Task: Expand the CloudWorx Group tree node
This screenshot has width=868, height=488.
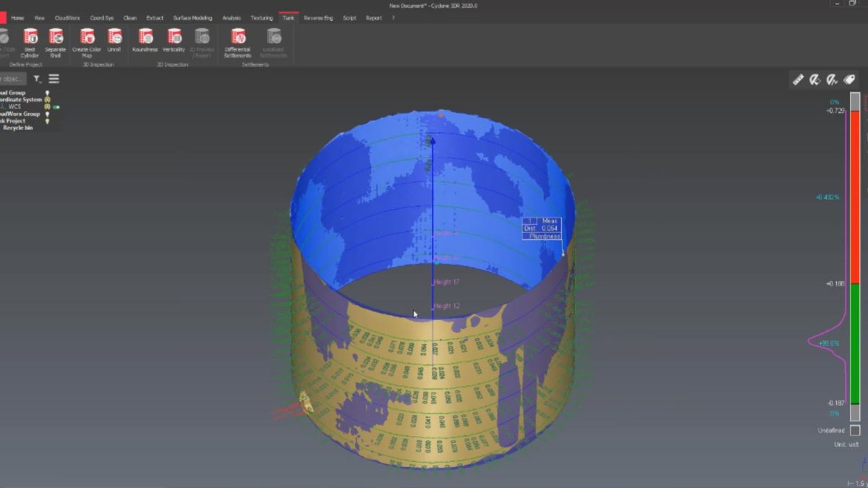Action: 20,114
